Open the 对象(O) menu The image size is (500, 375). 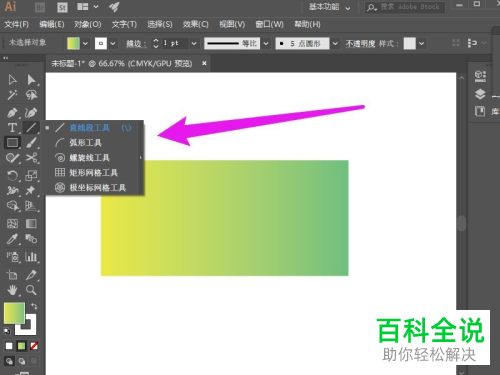[88, 24]
